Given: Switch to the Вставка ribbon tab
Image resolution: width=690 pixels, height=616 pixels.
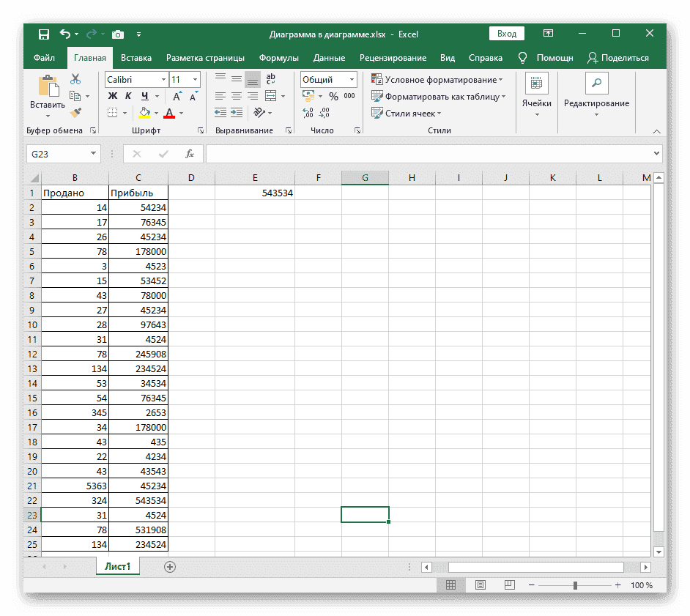Looking at the screenshot, I should pos(136,57).
